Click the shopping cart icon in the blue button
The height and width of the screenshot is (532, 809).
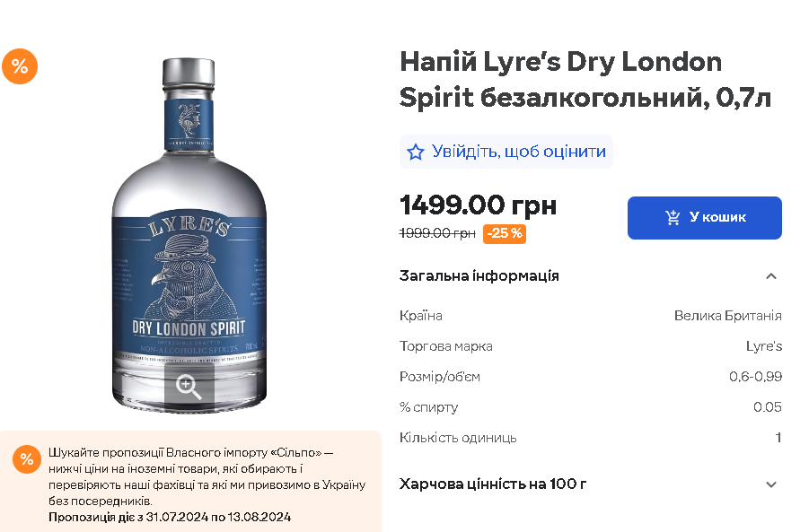click(673, 217)
